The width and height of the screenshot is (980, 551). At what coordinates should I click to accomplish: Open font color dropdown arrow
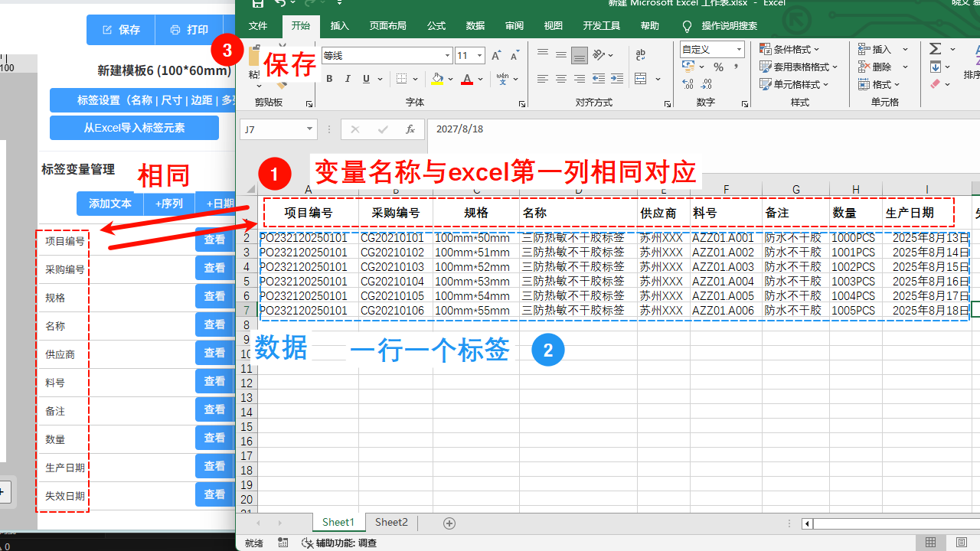click(x=480, y=79)
